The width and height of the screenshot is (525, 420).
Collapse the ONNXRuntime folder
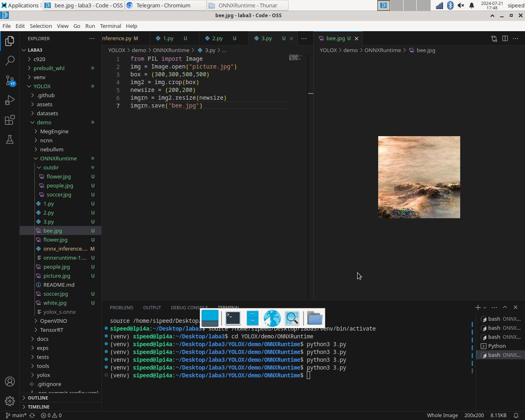58,158
